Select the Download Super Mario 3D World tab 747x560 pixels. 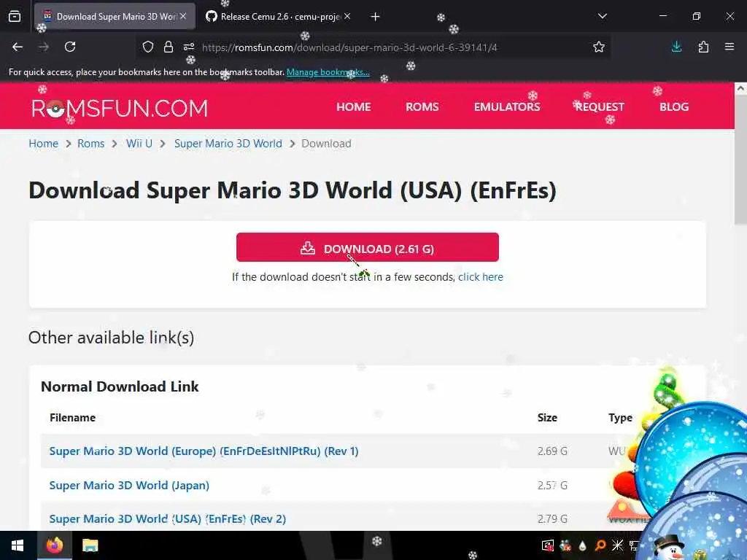pos(115,17)
